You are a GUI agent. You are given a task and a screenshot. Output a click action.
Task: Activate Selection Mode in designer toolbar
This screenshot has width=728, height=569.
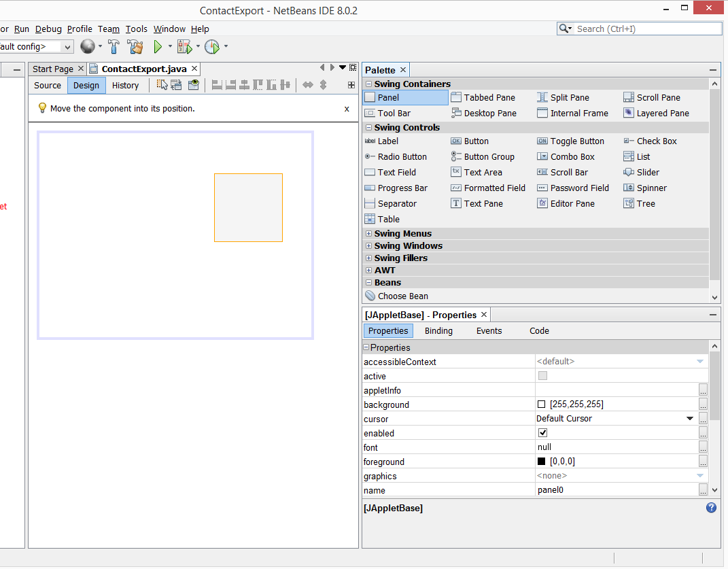tap(162, 85)
